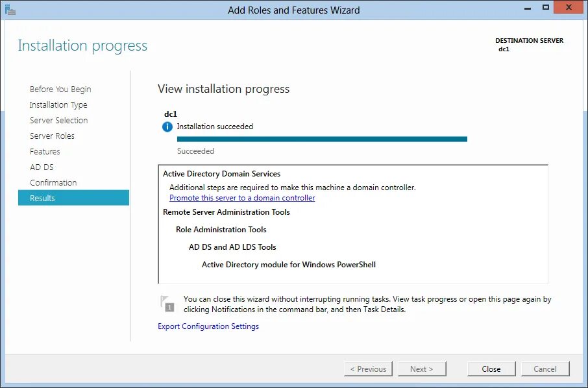Viewport: 588px width, 388px height.
Task: Click the Installation succeeded message
Action: [215, 127]
